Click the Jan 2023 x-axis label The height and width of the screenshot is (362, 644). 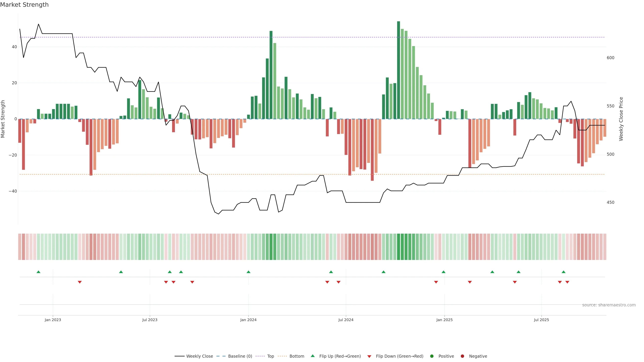click(x=53, y=320)
